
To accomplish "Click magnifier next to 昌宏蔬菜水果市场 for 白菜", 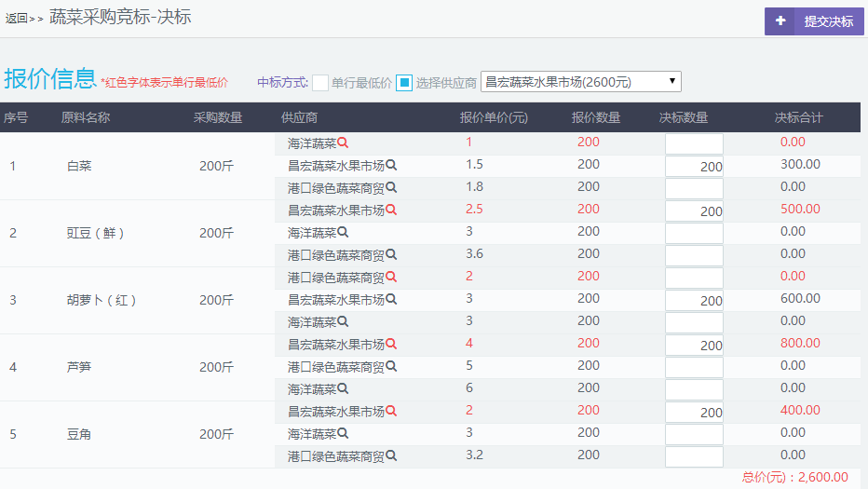I will coord(391,166).
